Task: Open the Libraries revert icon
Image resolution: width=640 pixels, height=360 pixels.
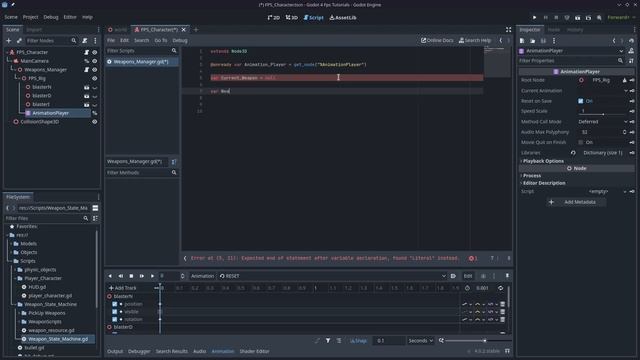Action: click(x=573, y=153)
